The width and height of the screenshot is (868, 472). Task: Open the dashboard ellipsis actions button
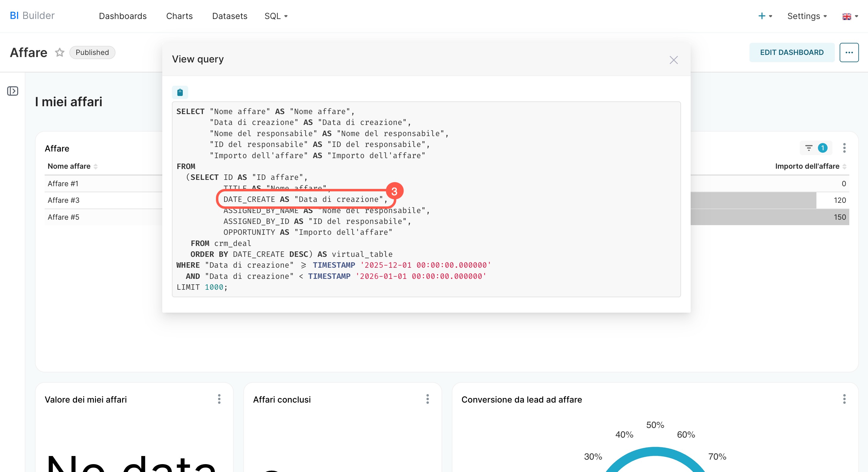tap(849, 52)
